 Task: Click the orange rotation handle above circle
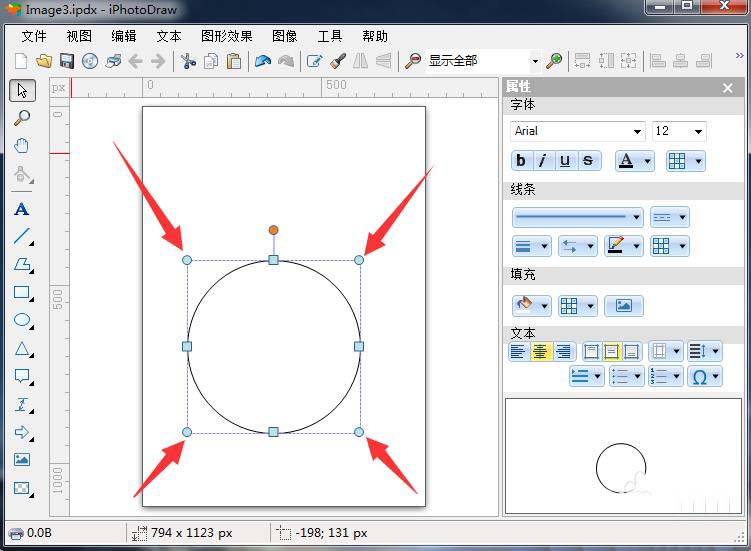point(273,230)
